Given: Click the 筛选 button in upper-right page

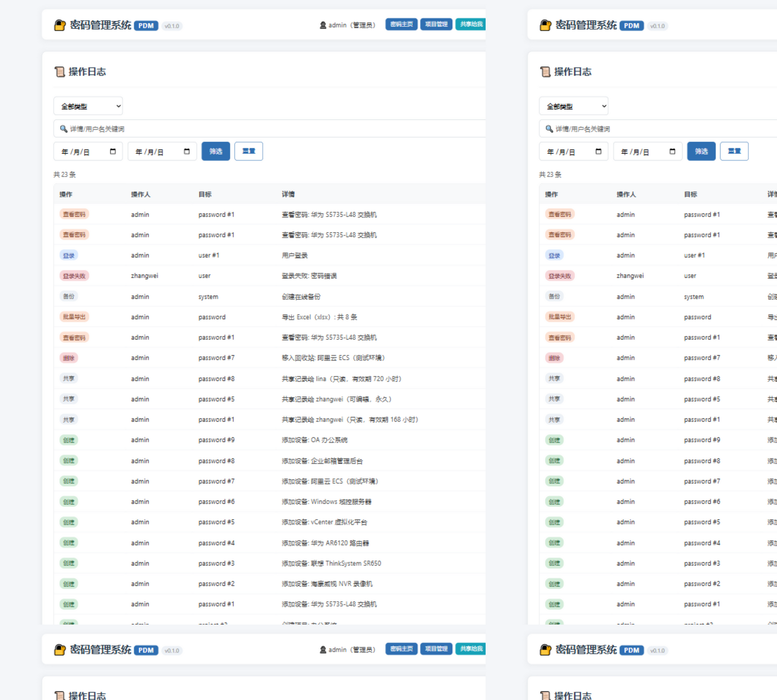Looking at the screenshot, I should [702, 151].
